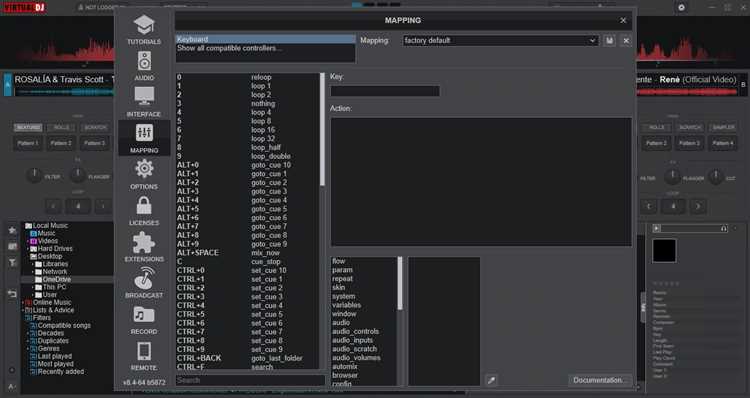Click the action picker eyedropper icon
Viewport: 750px width, 398px height.
[491, 380]
